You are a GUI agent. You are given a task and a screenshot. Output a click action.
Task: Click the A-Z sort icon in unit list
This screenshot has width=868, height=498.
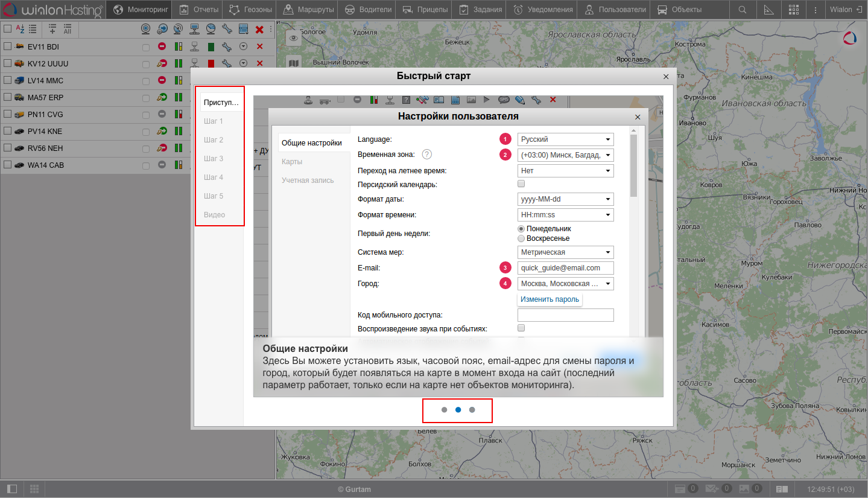[20, 29]
